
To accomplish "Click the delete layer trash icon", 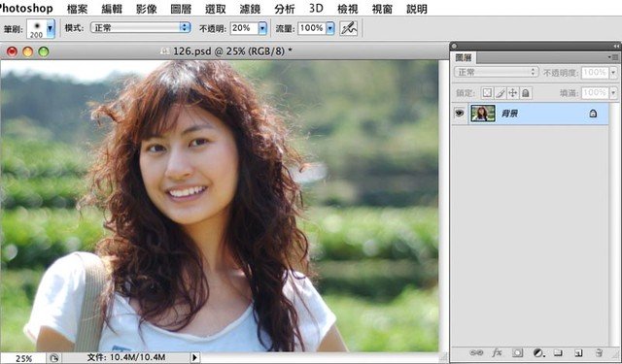I will coord(599,352).
